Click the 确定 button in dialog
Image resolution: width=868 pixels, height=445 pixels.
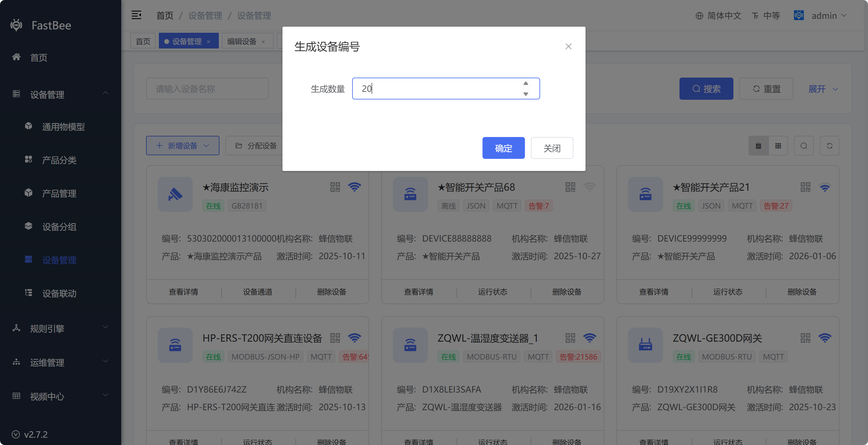tap(503, 148)
